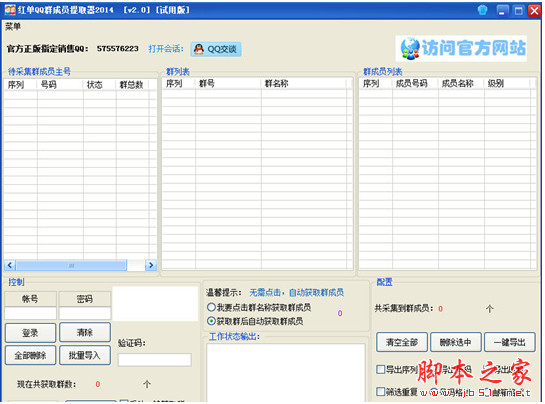
Task: Click the 清除 button
Action: pos(85,332)
